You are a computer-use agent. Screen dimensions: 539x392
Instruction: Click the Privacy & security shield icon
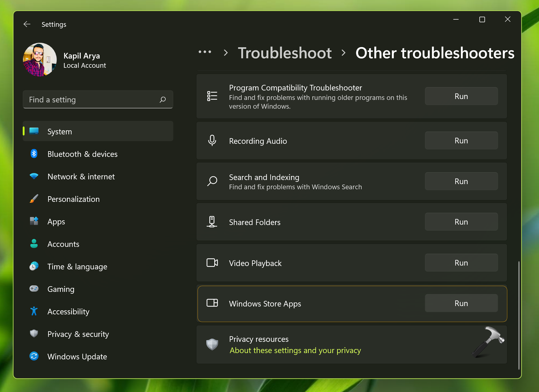click(34, 333)
